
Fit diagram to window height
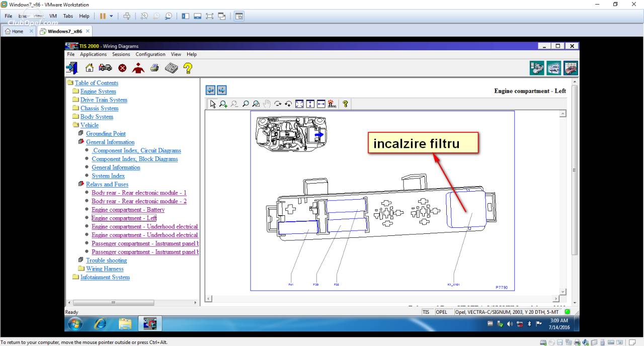[x=310, y=104]
